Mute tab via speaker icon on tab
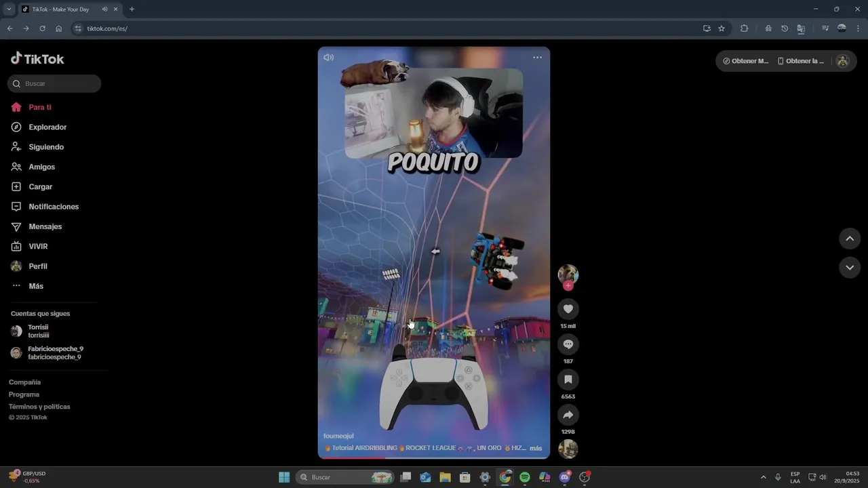Image resolution: width=868 pixels, height=488 pixels. 104,9
